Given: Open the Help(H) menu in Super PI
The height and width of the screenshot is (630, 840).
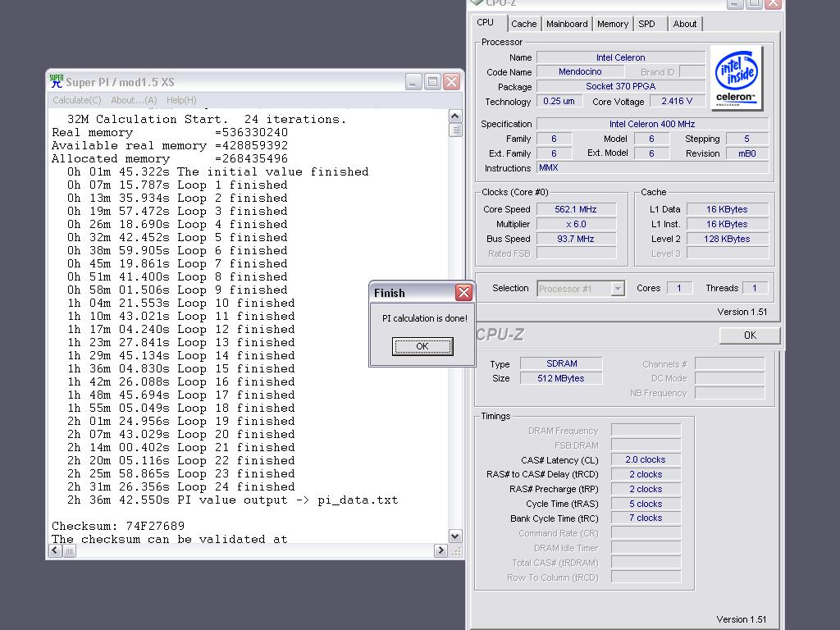Looking at the screenshot, I should 181,100.
